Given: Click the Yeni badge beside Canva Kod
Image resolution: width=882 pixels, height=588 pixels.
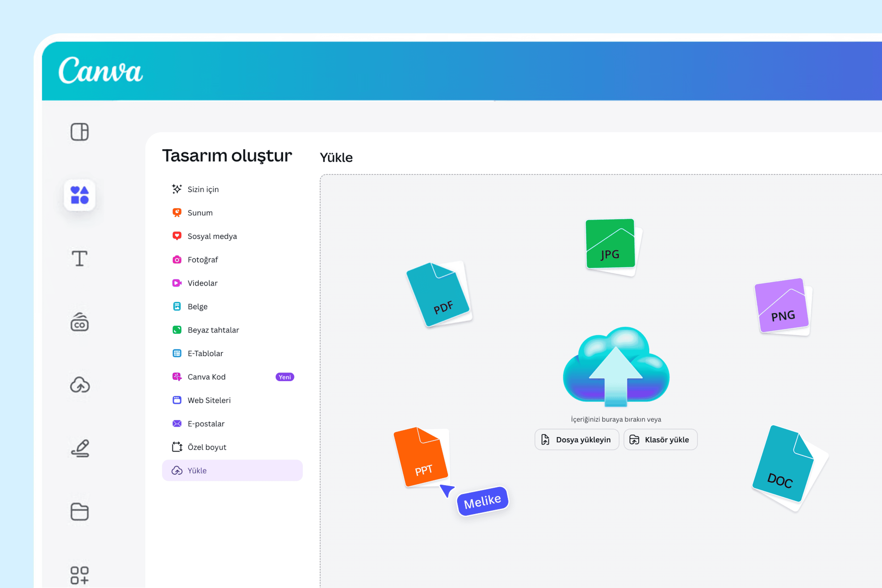Looking at the screenshot, I should (x=285, y=377).
